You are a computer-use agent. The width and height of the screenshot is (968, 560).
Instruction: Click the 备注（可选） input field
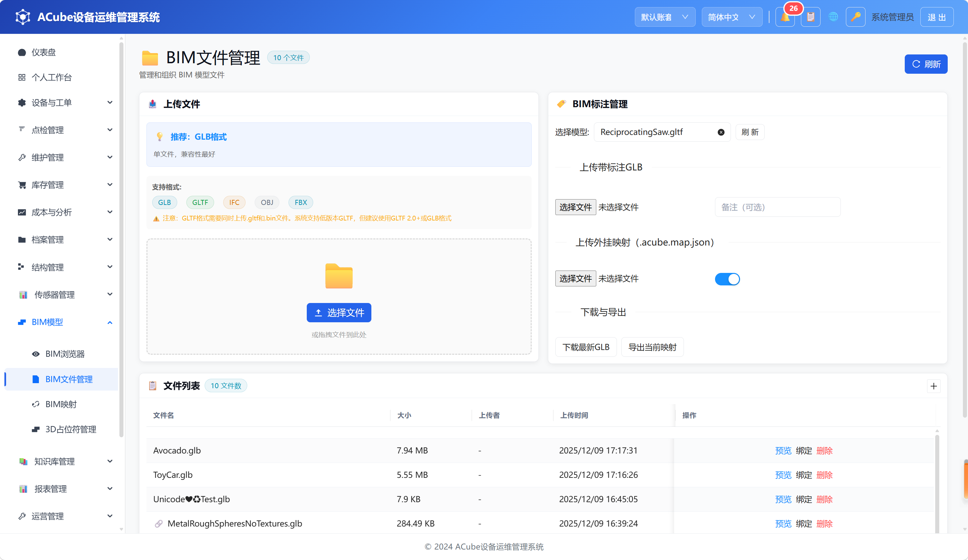click(778, 207)
